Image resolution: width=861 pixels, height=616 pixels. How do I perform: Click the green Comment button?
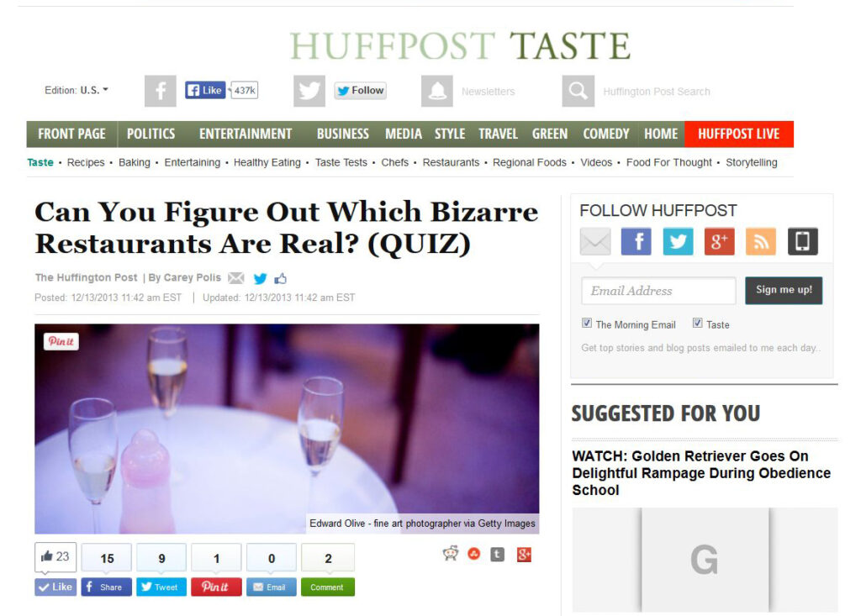327,587
